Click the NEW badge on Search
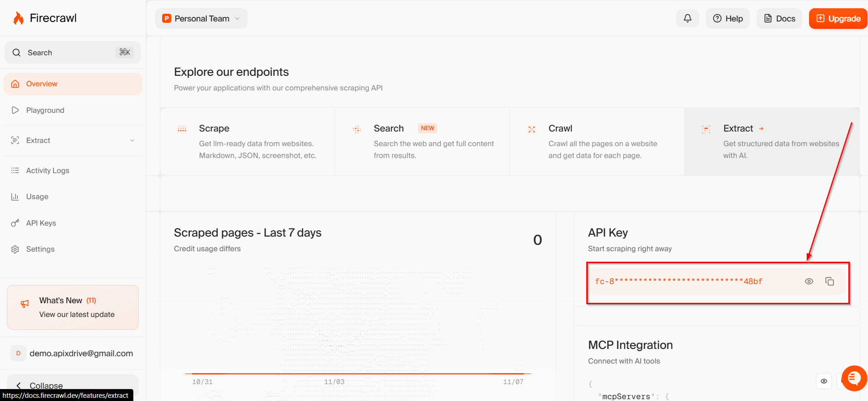The height and width of the screenshot is (401, 868). pos(427,128)
